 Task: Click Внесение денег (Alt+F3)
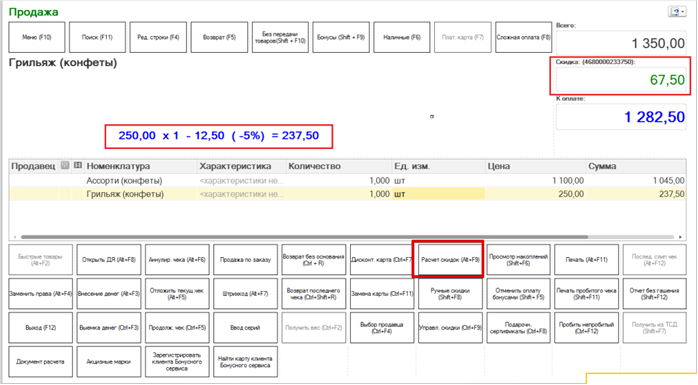(x=109, y=294)
